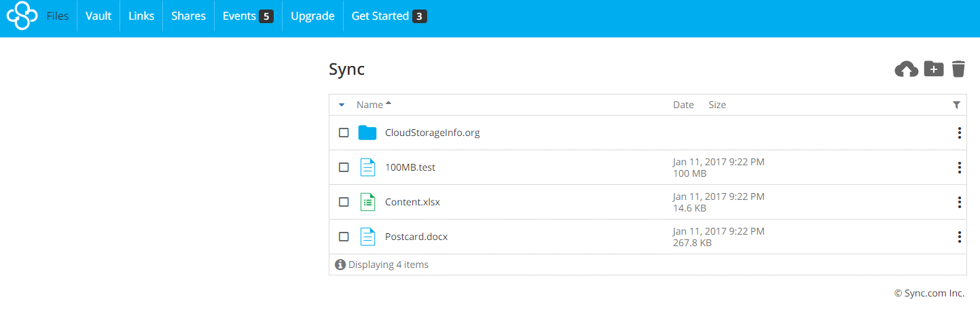Screen dimensions: 980x323
Task: Click the Displaying 4 items text
Action: (x=388, y=265)
